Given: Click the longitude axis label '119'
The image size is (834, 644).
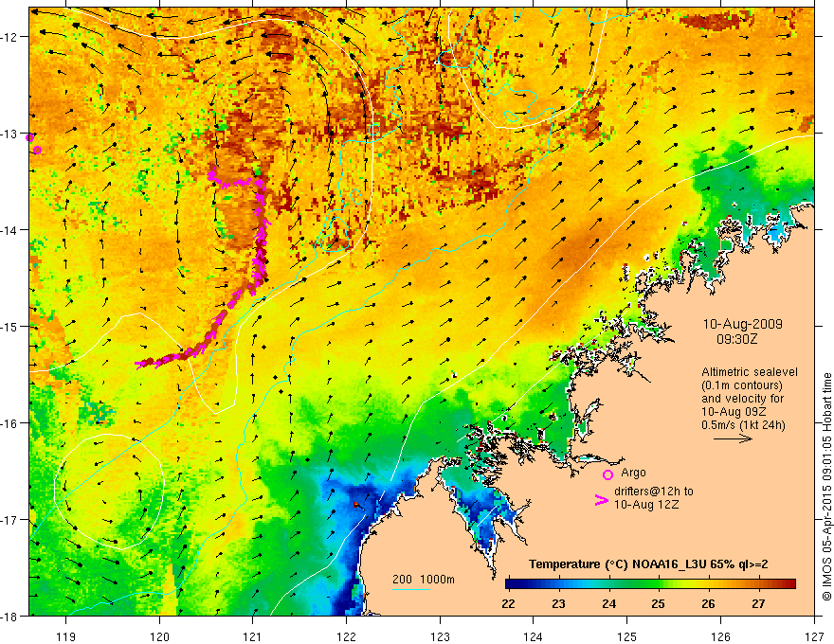Looking at the screenshot, I should coord(66,636).
